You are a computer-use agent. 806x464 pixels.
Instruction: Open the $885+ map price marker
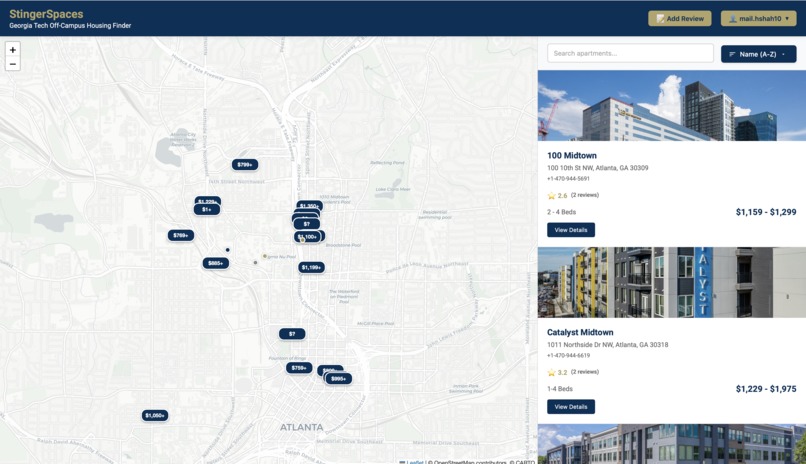[x=215, y=263]
